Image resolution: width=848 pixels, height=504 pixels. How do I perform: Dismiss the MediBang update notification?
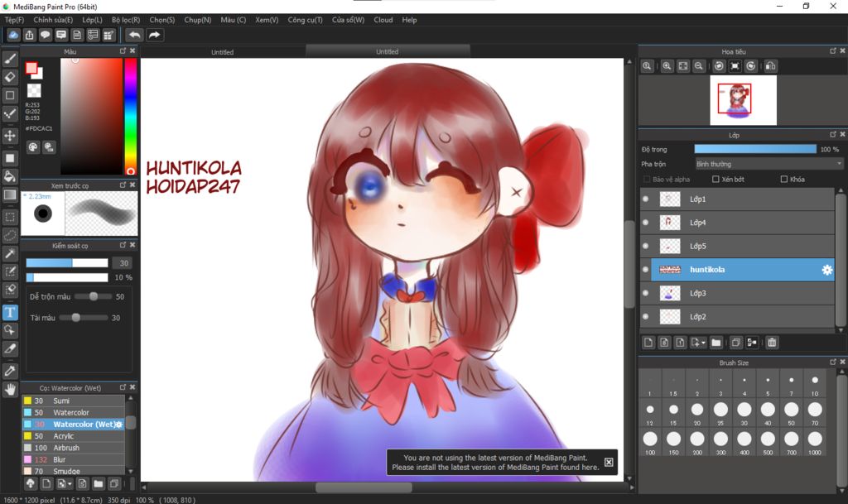609,463
